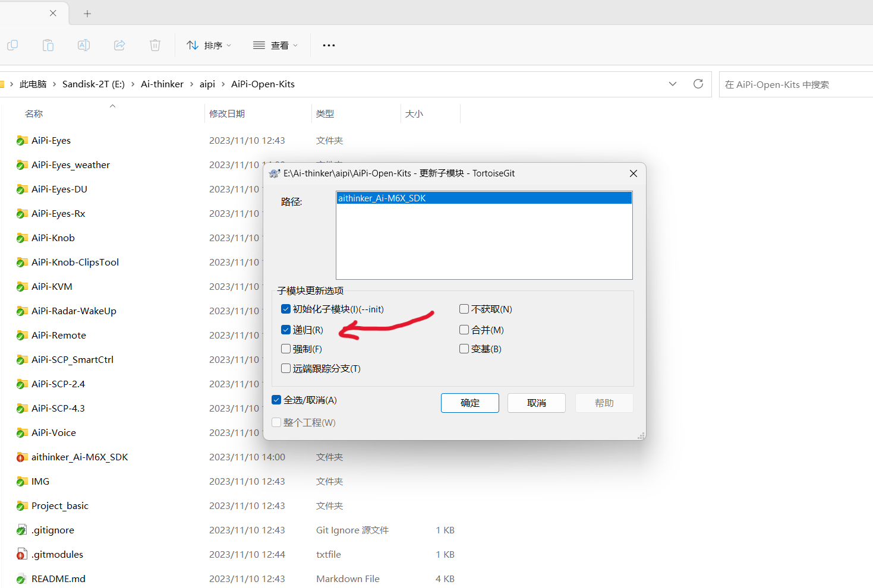
Task: Go to Ai-thinker in breadcrumb
Action: point(162,84)
